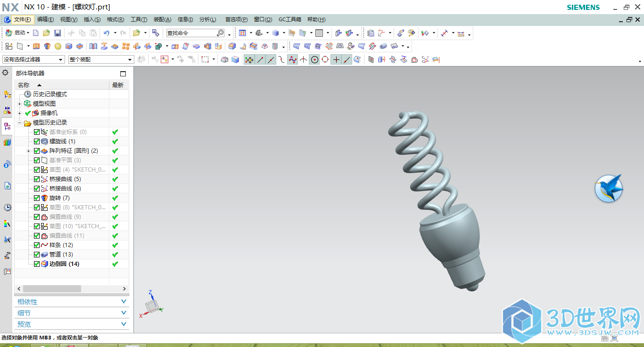Toggle the 桥接曲线 (5) checkbox

tap(37, 179)
